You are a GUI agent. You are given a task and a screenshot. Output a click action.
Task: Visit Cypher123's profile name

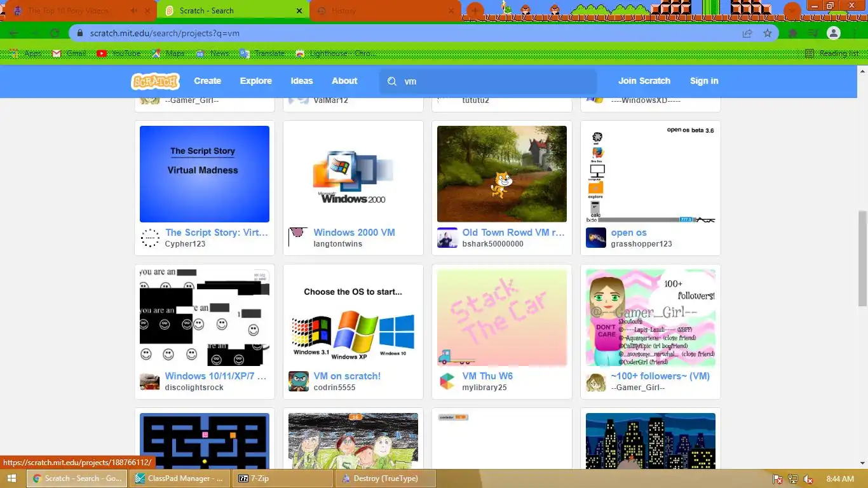185,244
